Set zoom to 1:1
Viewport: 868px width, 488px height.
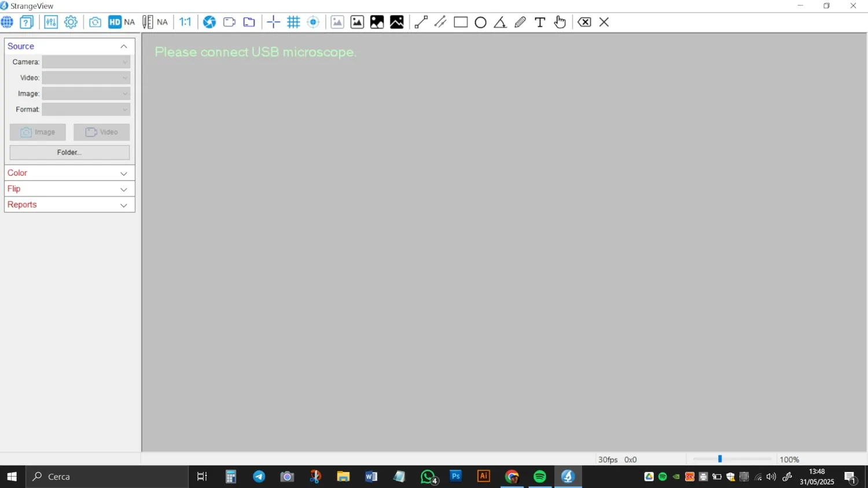(185, 23)
